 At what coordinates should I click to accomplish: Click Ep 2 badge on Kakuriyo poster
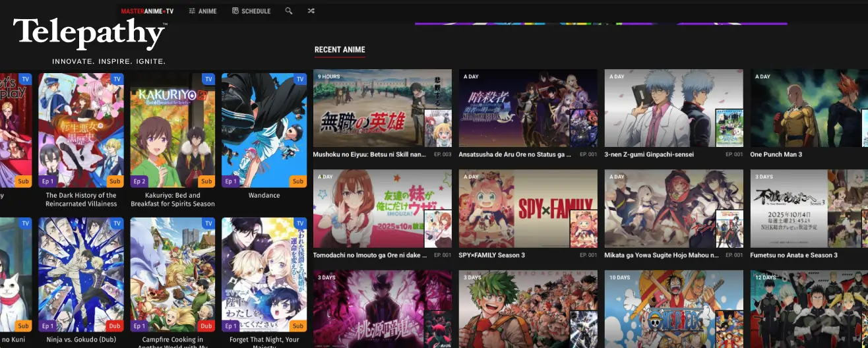[x=139, y=181]
